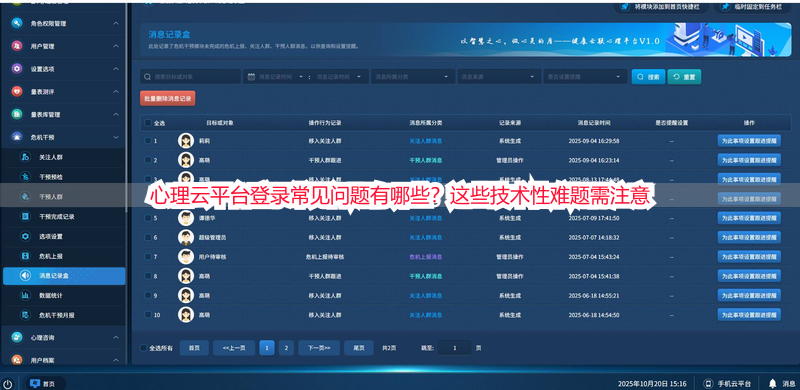Click the blue 搜索 button
The height and width of the screenshot is (390, 800).
(648, 77)
